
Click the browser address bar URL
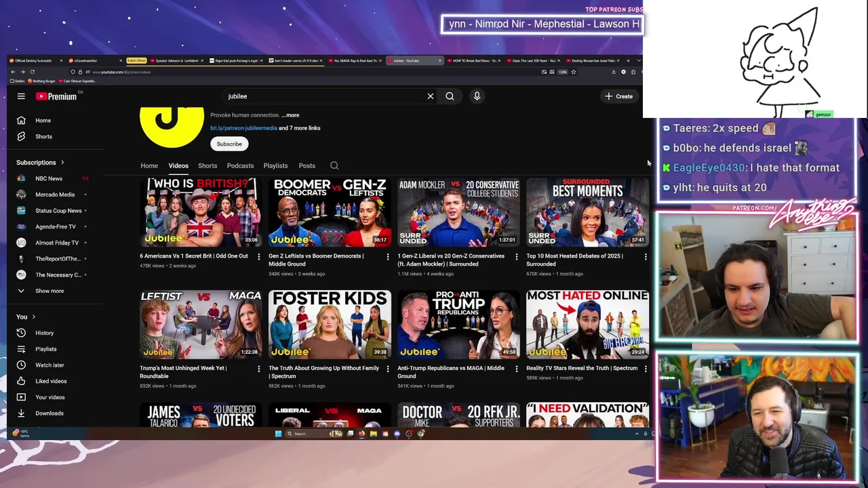click(x=121, y=72)
